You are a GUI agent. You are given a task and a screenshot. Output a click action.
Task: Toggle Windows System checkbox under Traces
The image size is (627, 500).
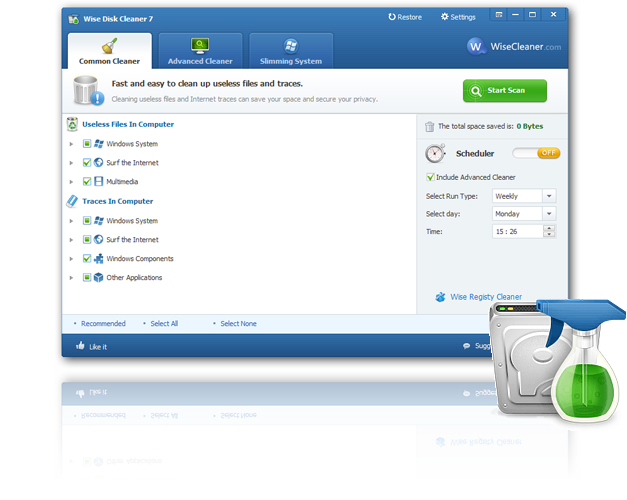pos(87,220)
